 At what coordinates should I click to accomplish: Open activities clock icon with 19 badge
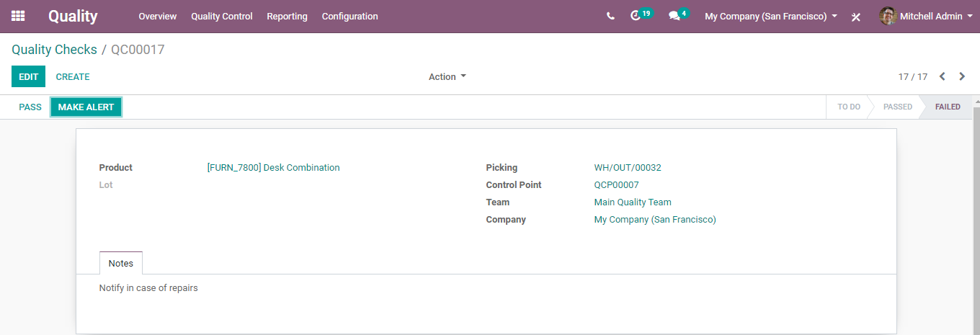pos(640,15)
